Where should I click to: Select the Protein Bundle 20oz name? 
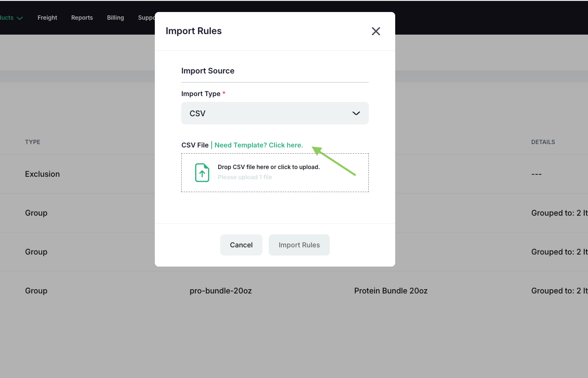(391, 291)
